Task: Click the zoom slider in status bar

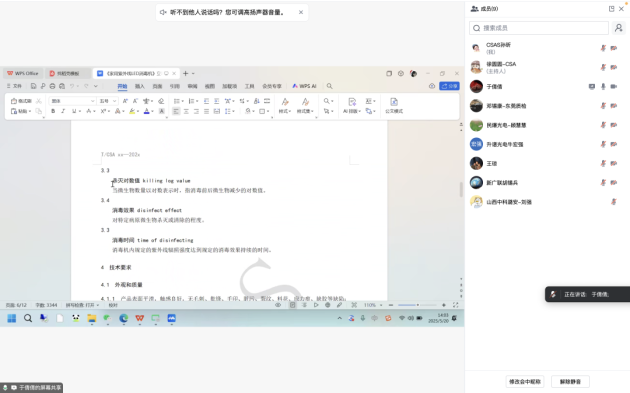Action: tap(417, 305)
